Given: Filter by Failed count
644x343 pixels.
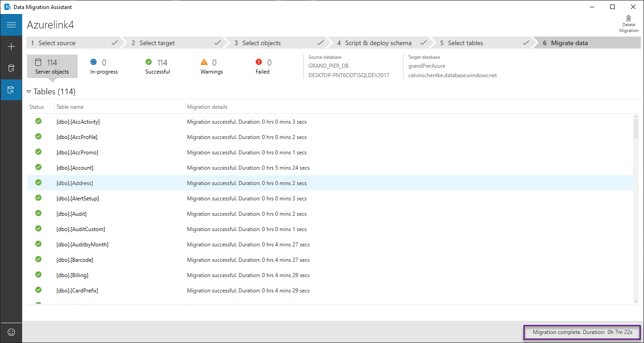Looking at the screenshot, I should pyautogui.click(x=263, y=66).
